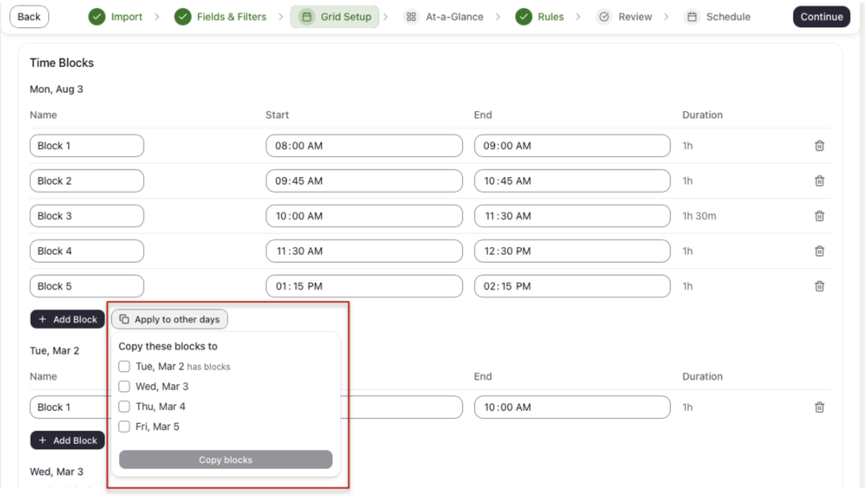Screen dimensions: 868x501
Task: Check the Wed, Mar 3 checkbox
Action: click(124, 387)
